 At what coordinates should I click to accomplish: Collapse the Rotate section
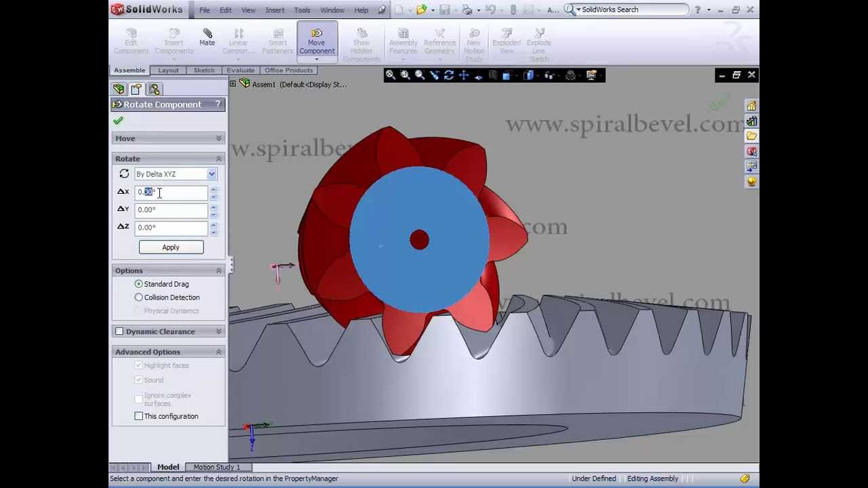[x=218, y=159]
